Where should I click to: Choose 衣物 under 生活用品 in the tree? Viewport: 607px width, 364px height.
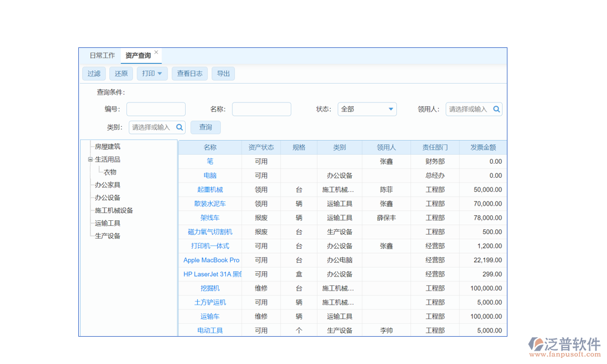point(110,172)
